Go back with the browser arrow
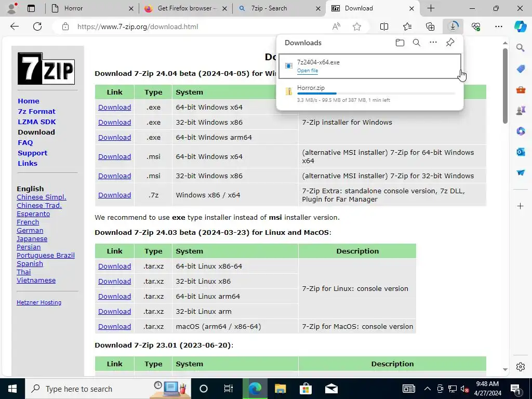 coord(14,26)
